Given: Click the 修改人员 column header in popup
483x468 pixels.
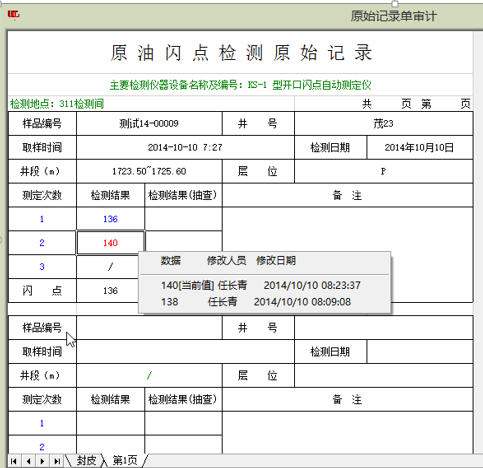Looking at the screenshot, I should point(226,260).
